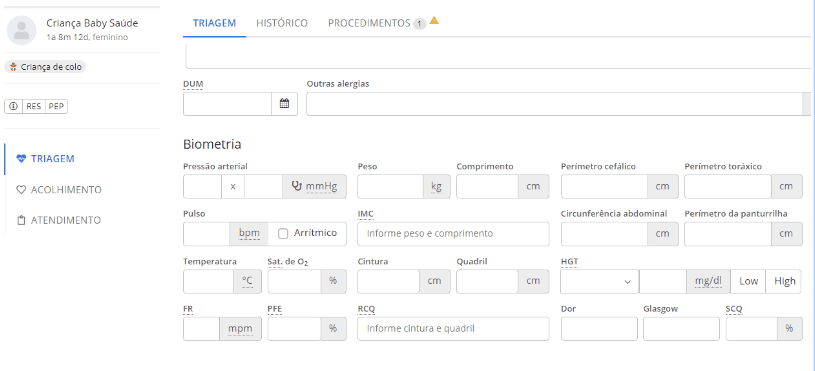The width and height of the screenshot is (815, 371).
Task: Click the patient name Criança Baby Saúde
Action: [x=92, y=23]
